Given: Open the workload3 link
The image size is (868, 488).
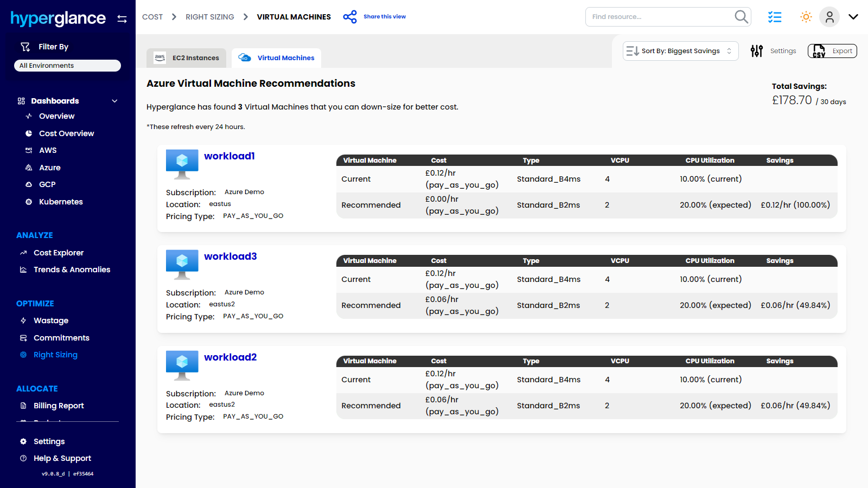Looking at the screenshot, I should [x=231, y=256].
